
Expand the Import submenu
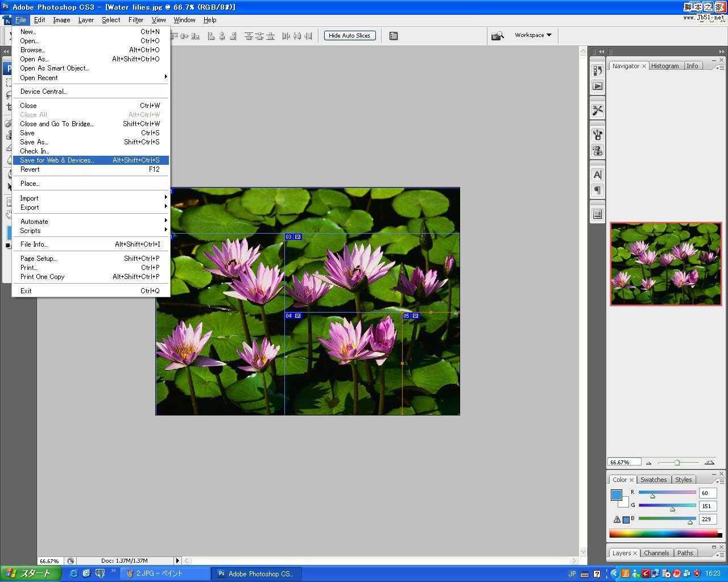[91, 198]
